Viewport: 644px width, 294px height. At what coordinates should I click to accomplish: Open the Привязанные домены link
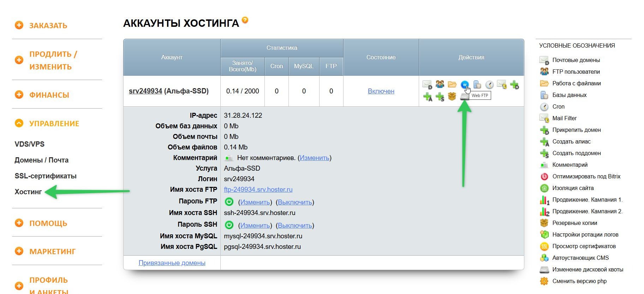click(172, 263)
